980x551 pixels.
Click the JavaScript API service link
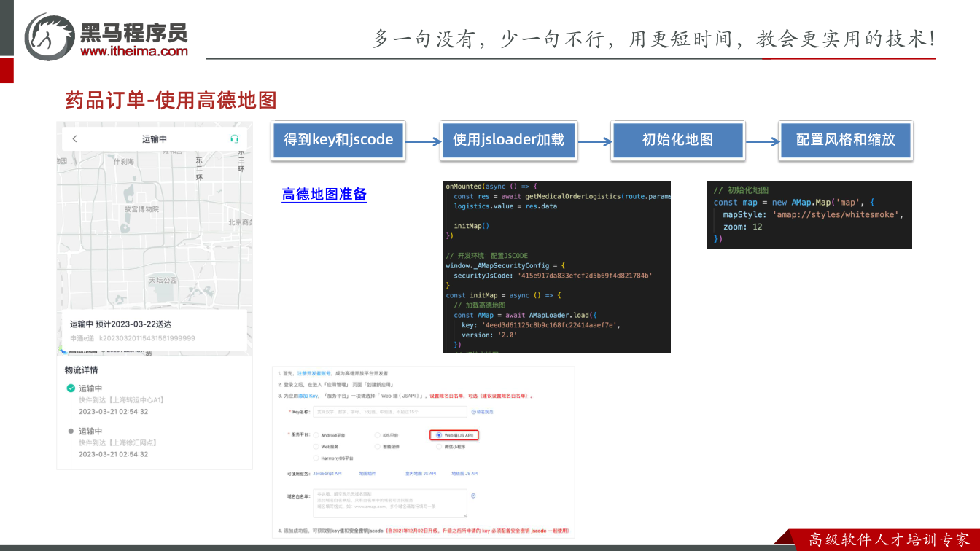(327, 474)
